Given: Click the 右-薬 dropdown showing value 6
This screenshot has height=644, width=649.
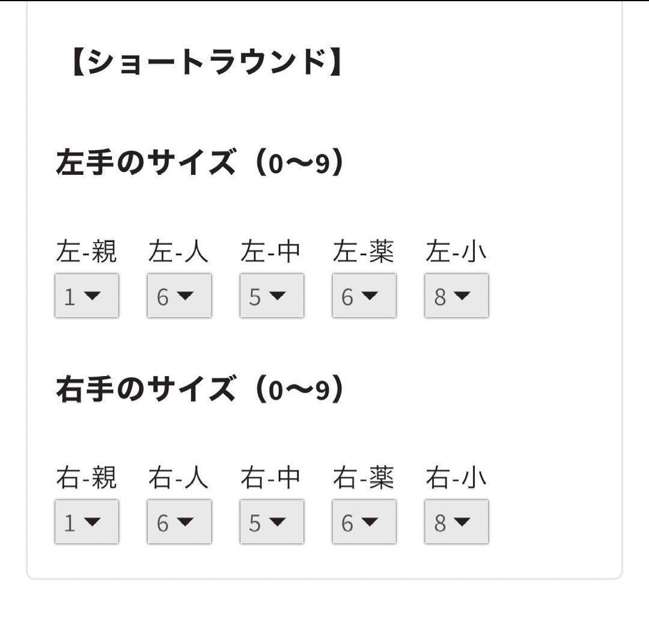Looking at the screenshot, I should click(364, 522).
